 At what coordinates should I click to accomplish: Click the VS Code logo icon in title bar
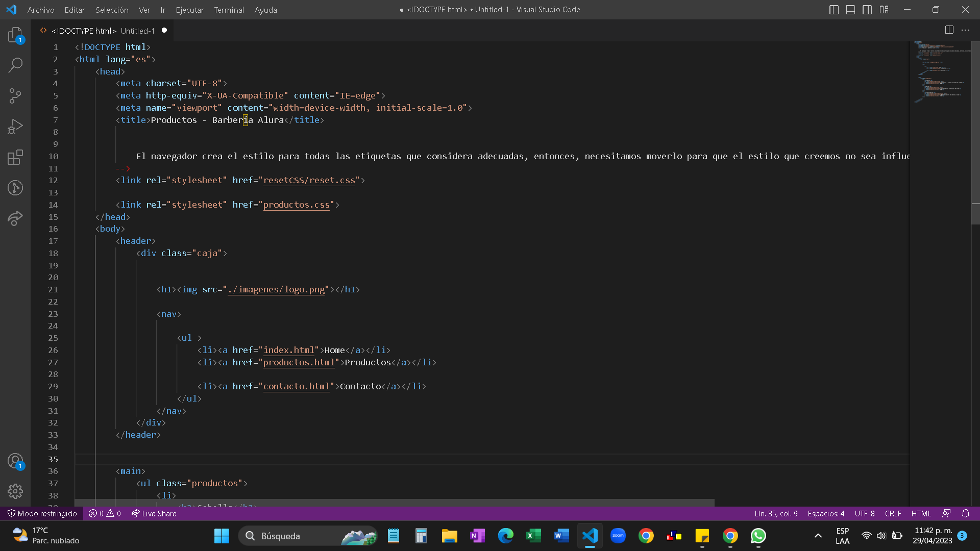tap(11, 10)
